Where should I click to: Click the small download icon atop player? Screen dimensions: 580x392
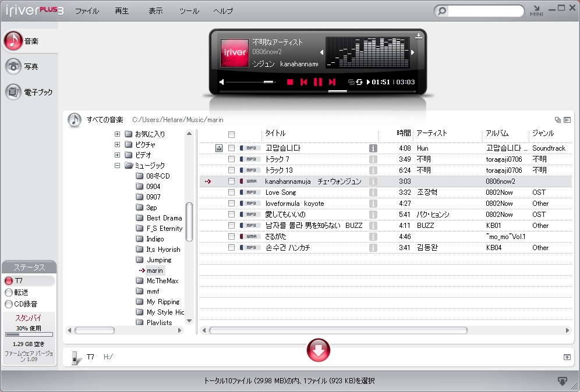tap(418, 35)
